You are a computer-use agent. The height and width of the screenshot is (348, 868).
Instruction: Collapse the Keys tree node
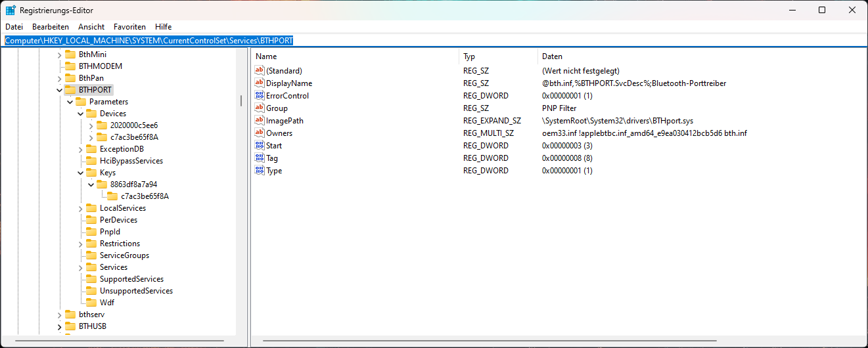coord(80,173)
